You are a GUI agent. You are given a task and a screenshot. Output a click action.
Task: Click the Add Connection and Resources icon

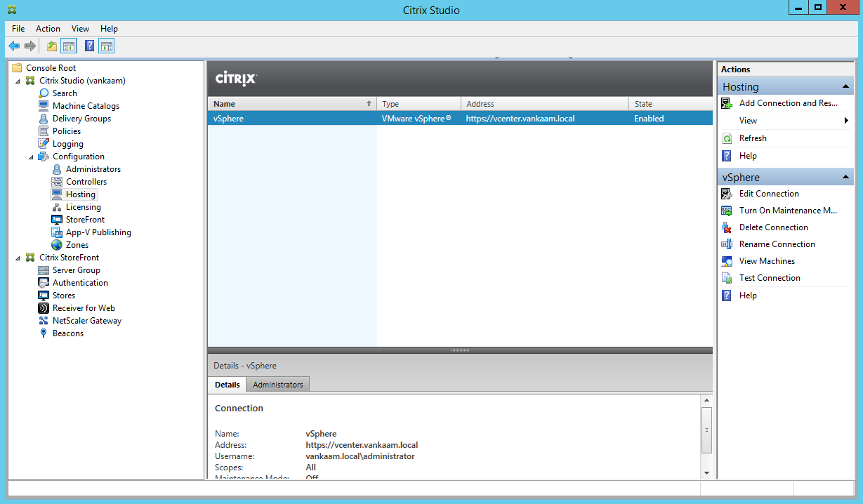pos(727,103)
